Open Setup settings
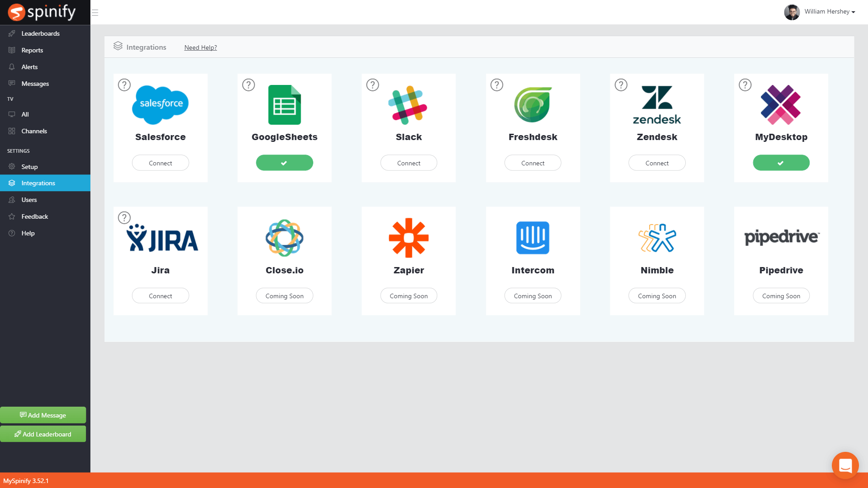This screenshot has height=488, width=868. [45, 167]
